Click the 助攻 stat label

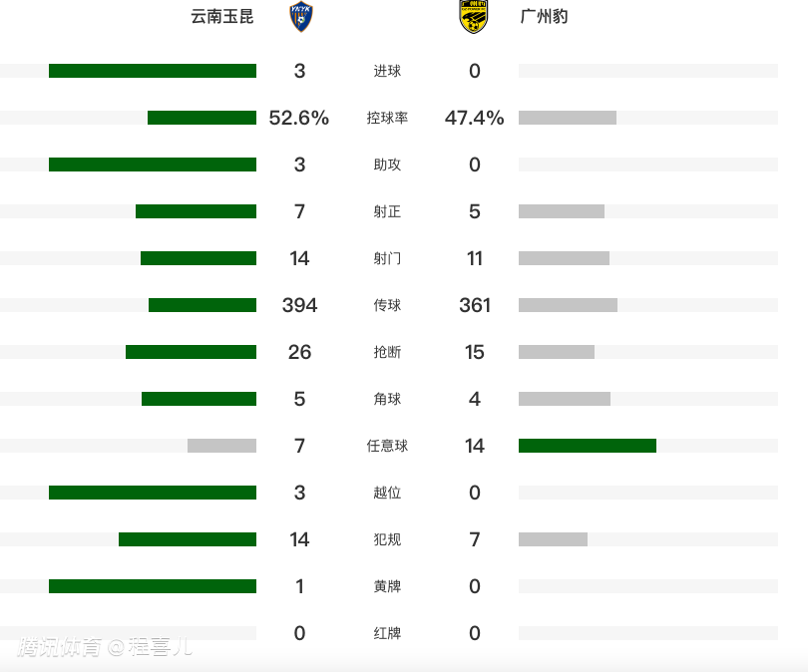[x=387, y=165]
